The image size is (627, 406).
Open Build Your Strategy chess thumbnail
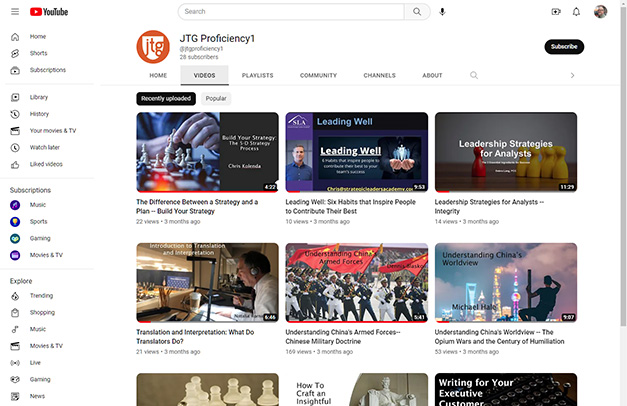coord(208,152)
